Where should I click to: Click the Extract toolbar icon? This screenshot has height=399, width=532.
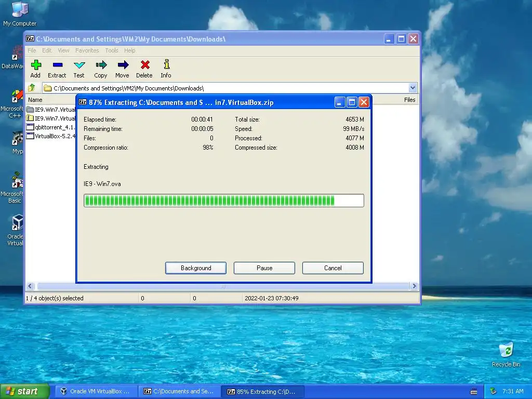(x=57, y=69)
